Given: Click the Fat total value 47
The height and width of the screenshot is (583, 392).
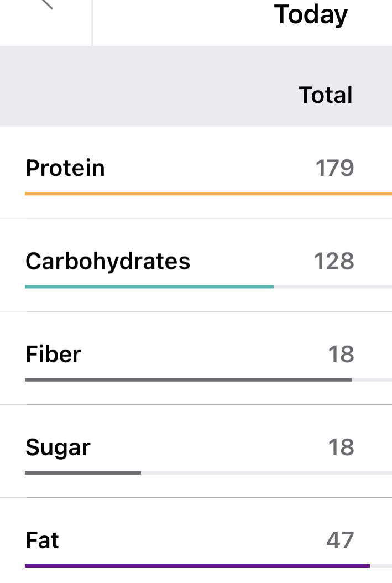Looking at the screenshot, I should [340, 540].
